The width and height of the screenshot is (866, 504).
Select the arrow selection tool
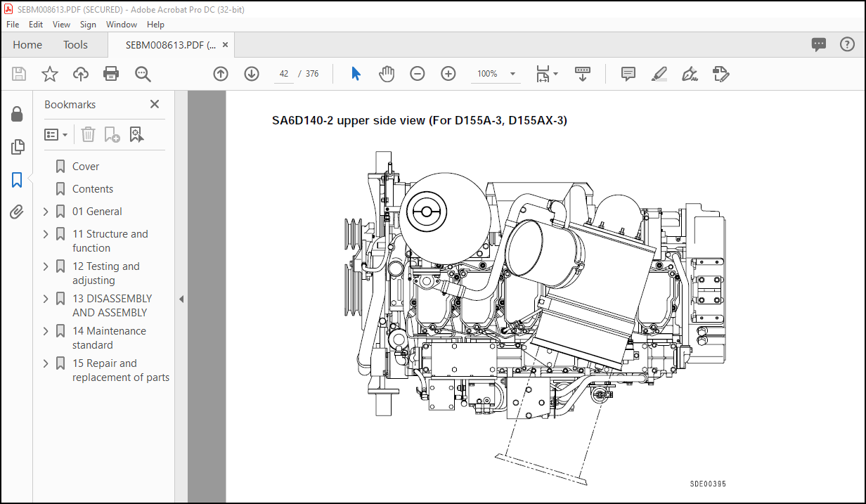pyautogui.click(x=356, y=74)
